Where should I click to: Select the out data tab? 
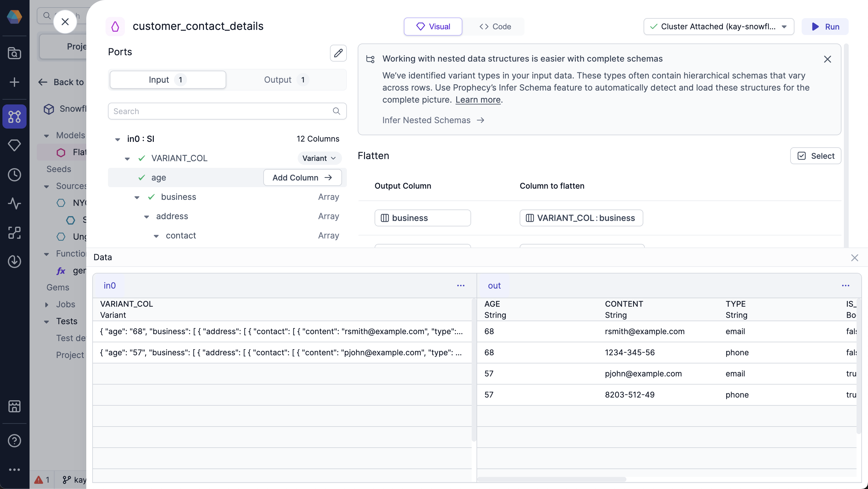point(494,286)
